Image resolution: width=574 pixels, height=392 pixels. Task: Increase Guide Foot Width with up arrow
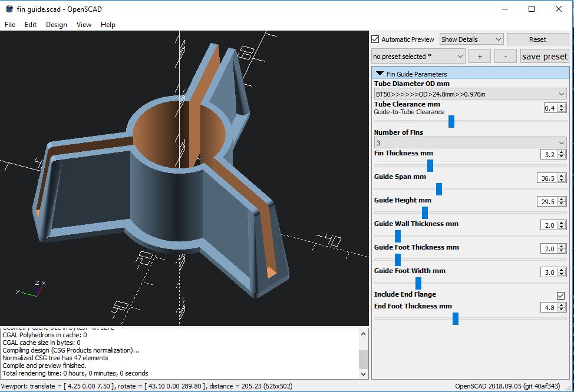point(562,270)
